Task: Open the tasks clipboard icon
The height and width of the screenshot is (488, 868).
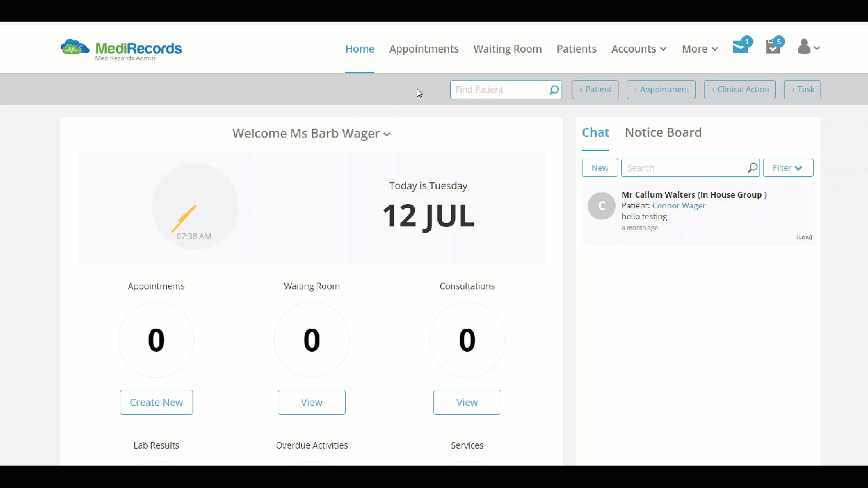Action: point(773,47)
